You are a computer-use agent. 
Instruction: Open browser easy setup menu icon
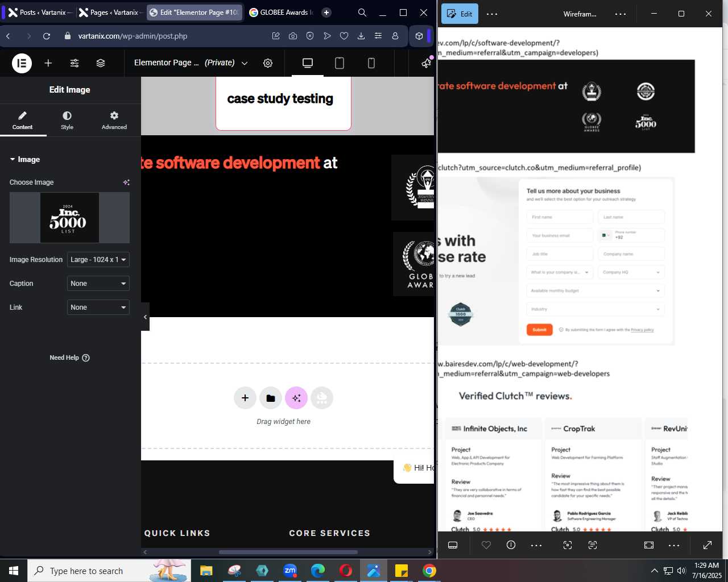coord(378,36)
